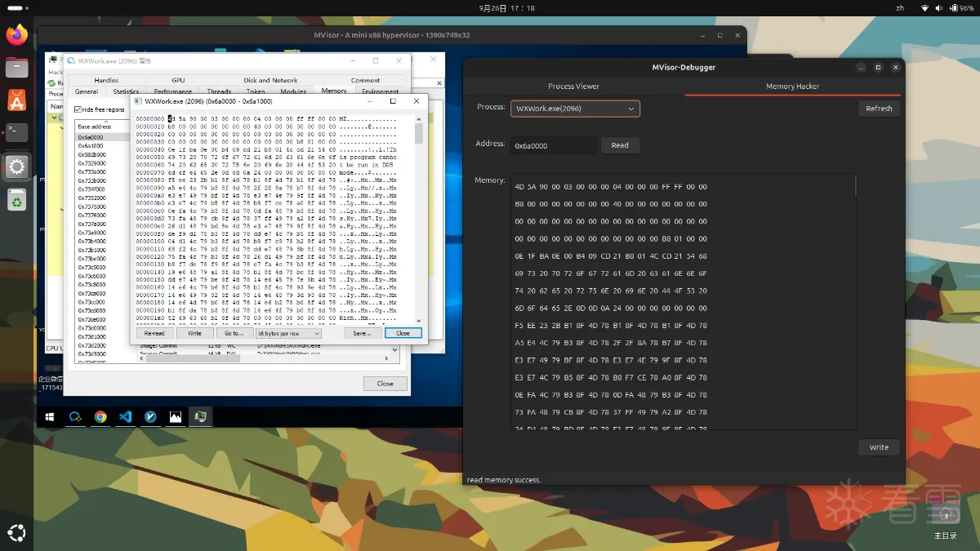Click the date and time in the top bar
The width and height of the screenshot is (980, 551).
point(506,7)
